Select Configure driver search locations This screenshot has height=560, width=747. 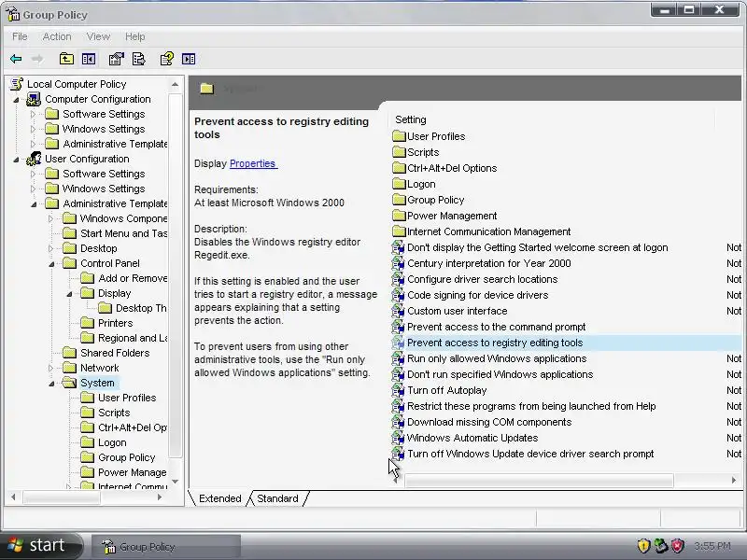coord(482,279)
